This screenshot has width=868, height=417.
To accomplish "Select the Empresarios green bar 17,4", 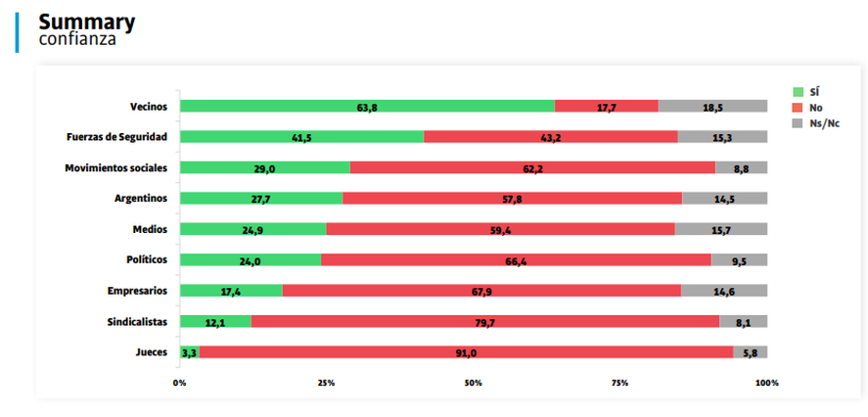I will click(231, 291).
